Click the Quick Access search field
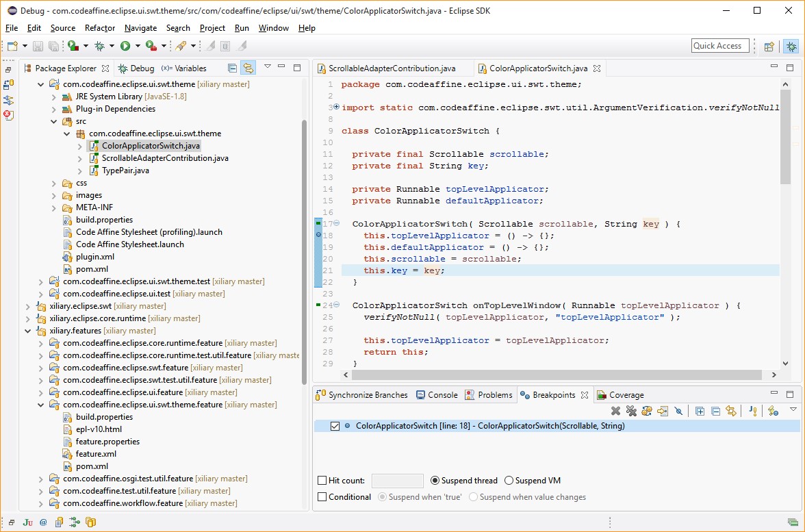The image size is (805, 532). coord(719,46)
